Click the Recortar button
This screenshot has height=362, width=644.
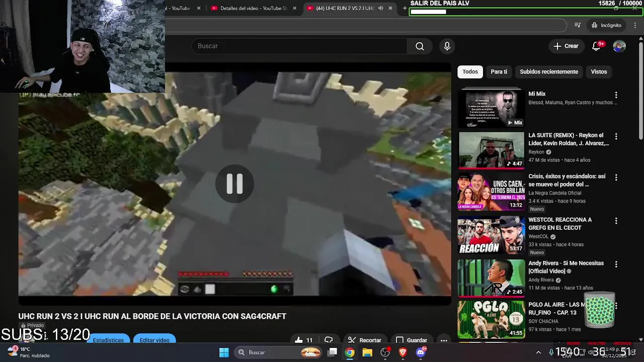point(364,340)
